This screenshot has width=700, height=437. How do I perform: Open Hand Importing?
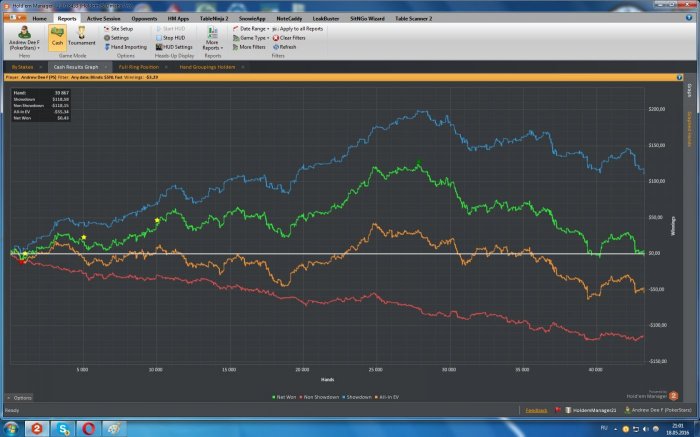(125, 47)
